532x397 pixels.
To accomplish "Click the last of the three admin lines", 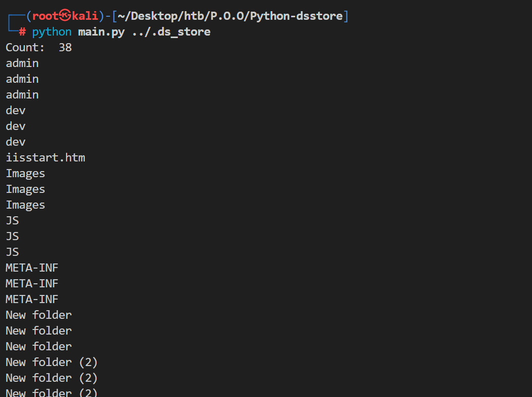I will (22, 95).
